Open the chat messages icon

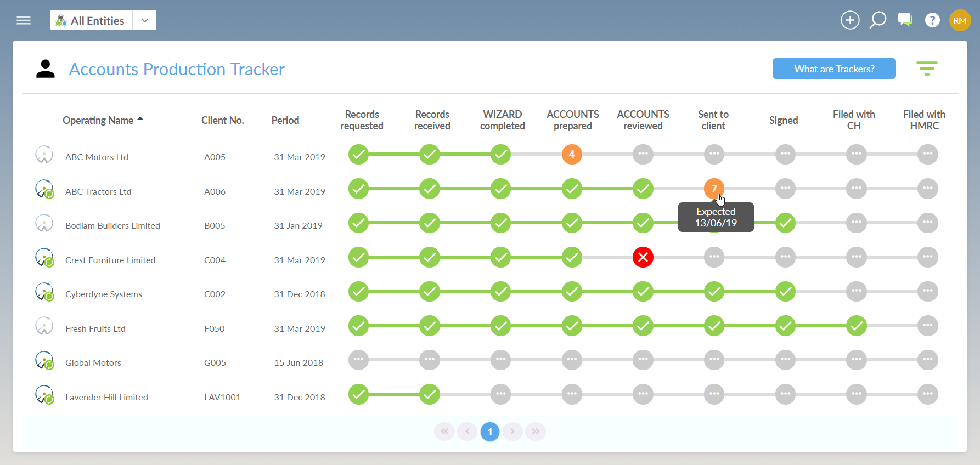[905, 20]
